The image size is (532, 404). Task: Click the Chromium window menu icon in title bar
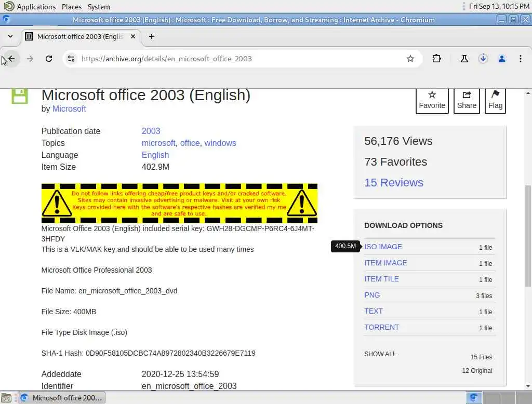point(6,20)
